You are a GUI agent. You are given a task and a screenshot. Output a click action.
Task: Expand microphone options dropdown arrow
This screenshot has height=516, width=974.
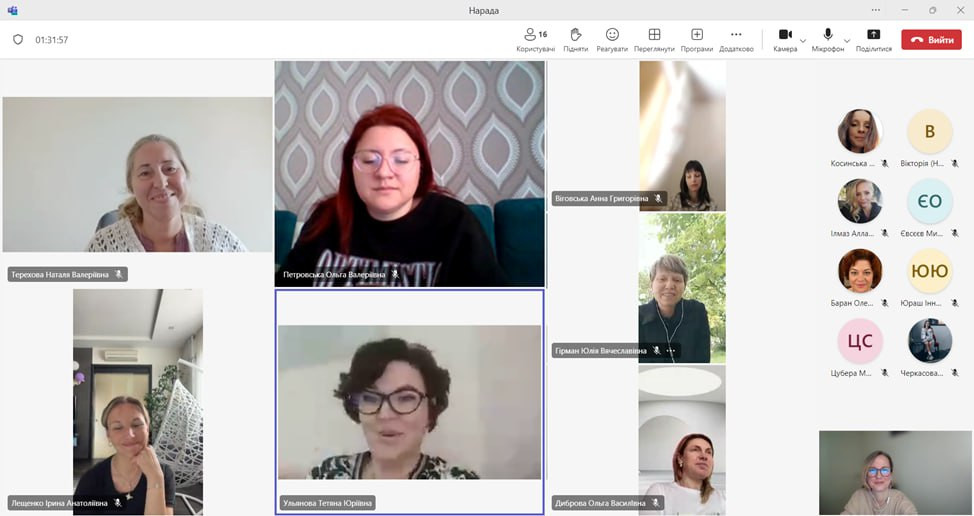847,41
